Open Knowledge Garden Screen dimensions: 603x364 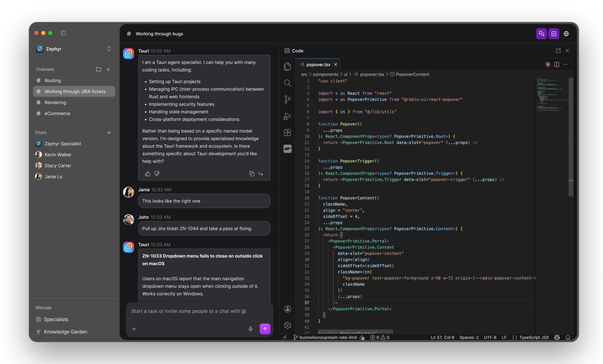click(65, 332)
